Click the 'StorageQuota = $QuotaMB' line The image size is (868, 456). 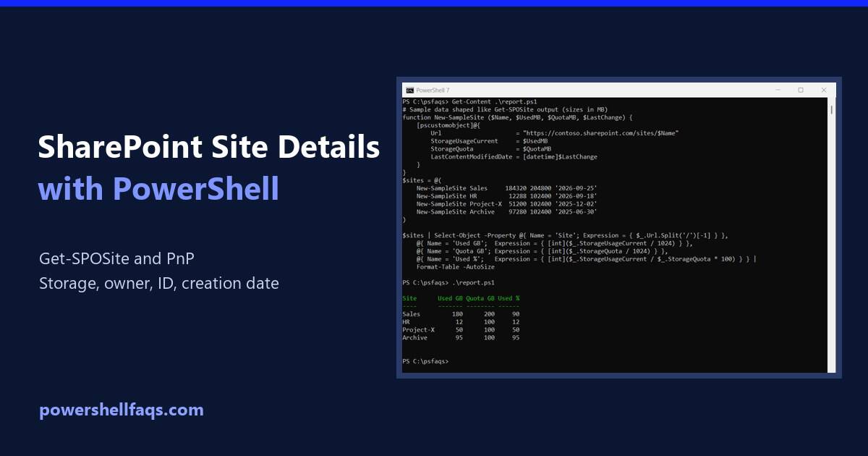tap(491, 148)
